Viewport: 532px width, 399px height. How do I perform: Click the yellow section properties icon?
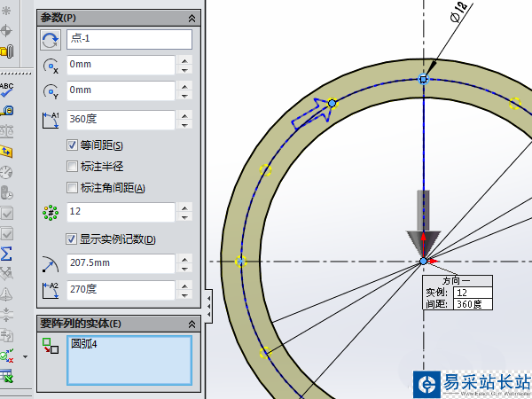(6, 152)
